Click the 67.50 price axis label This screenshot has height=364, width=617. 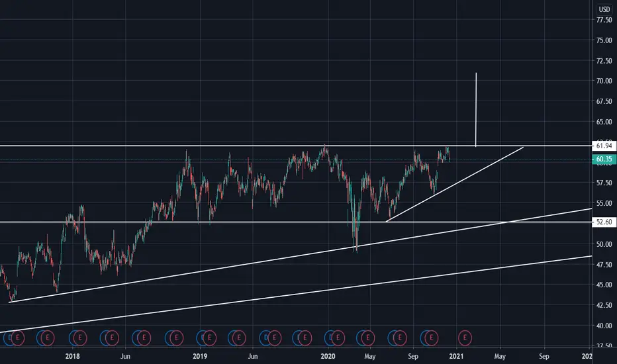tap(604, 101)
